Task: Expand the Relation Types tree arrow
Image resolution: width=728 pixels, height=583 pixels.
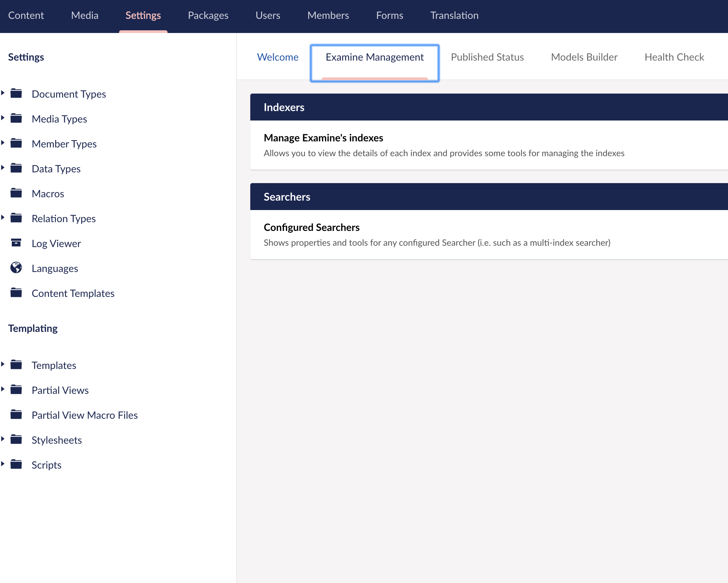Action: [x=3, y=217]
